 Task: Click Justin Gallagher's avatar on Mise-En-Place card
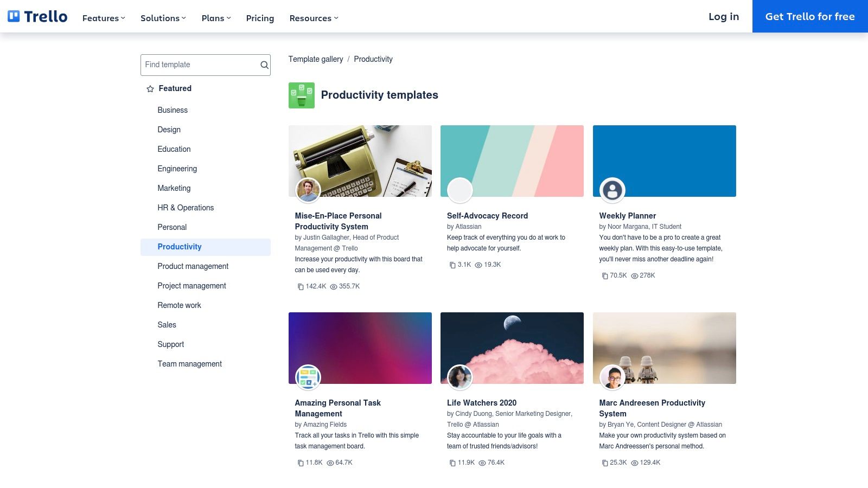(x=308, y=190)
